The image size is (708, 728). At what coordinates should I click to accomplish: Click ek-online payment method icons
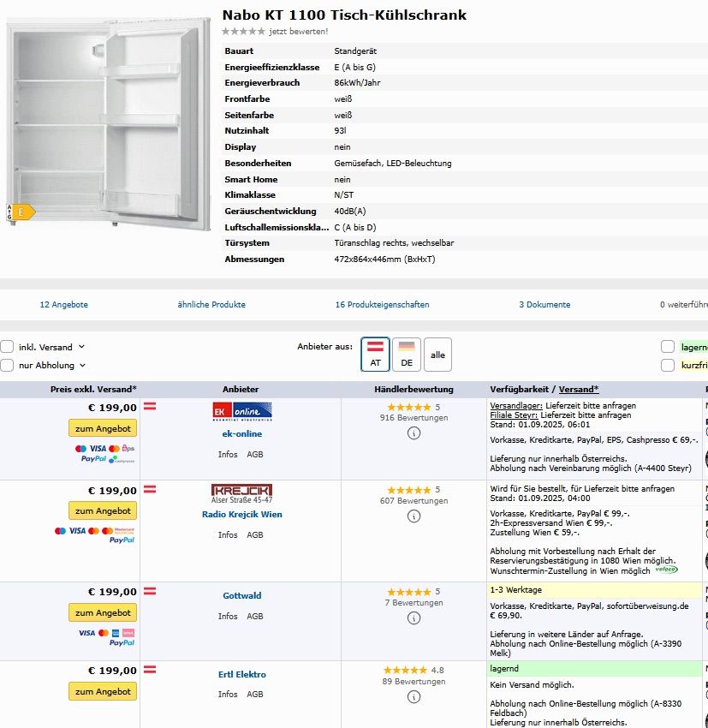[x=104, y=454]
